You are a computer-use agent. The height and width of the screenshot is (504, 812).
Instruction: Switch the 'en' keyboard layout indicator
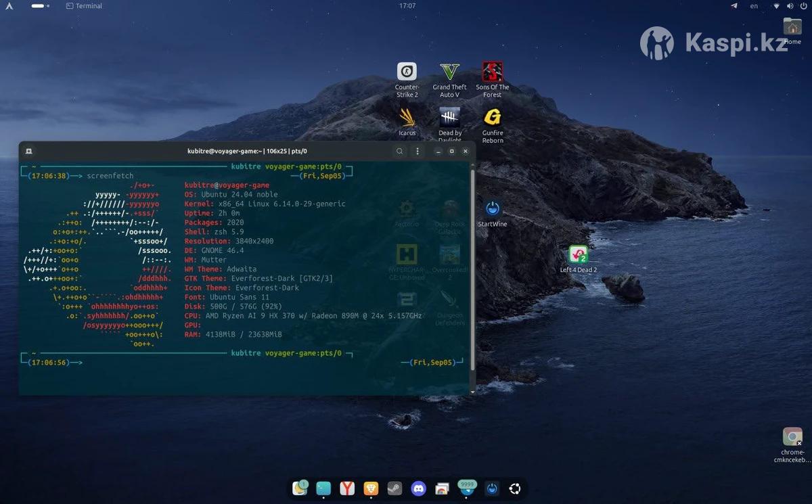coord(754,6)
